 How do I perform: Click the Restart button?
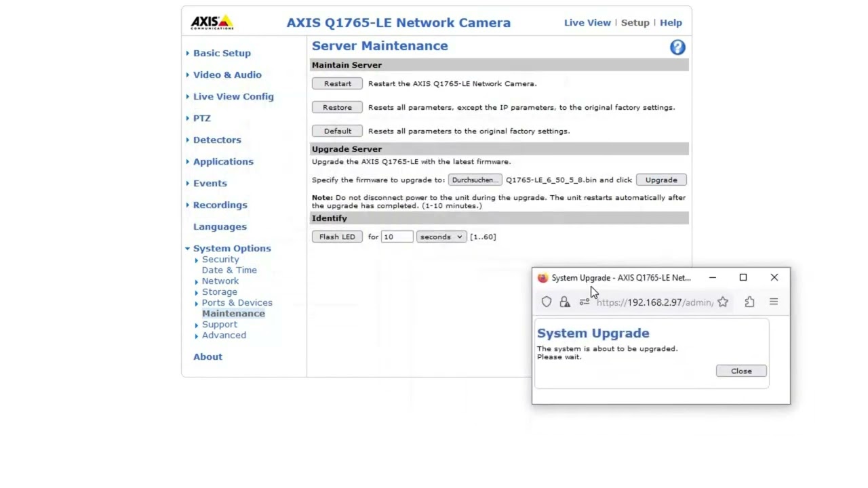click(x=337, y=83)
